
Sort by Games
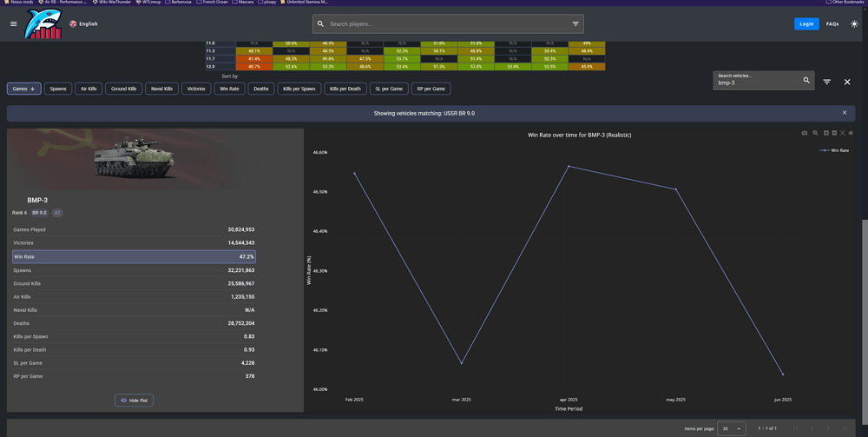tap(23, 89)
